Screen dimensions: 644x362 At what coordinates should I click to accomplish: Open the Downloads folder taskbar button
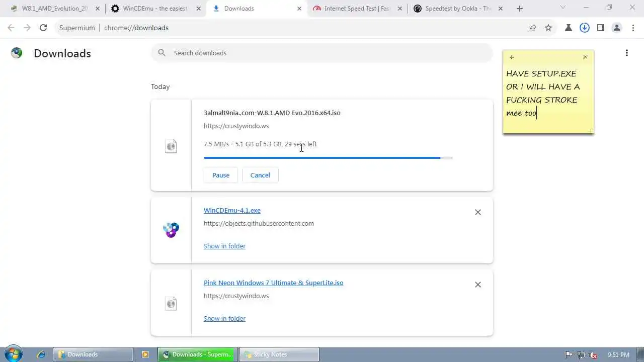click(x=93, y=354)
